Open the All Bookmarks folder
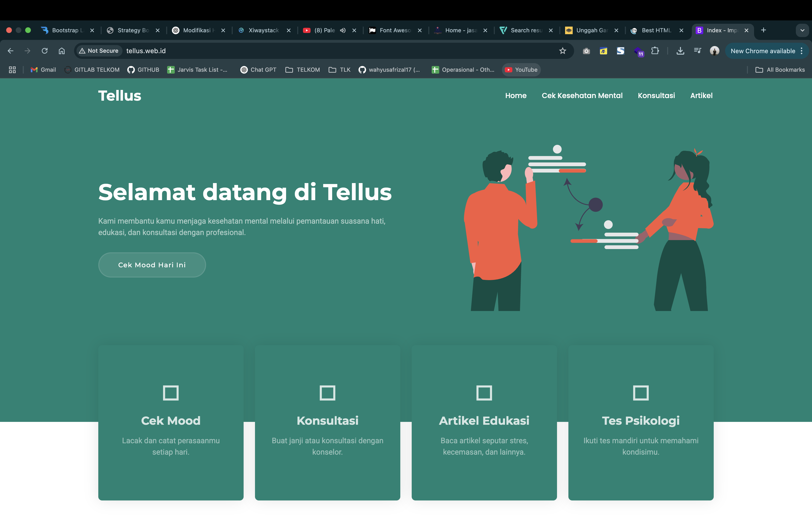The height and width of the screenshot is (528, 812). [x=780, y=70]
